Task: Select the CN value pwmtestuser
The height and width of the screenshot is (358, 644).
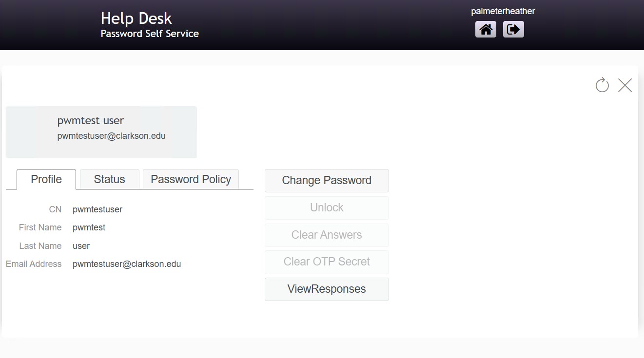Action: click(x=98, y=209)
